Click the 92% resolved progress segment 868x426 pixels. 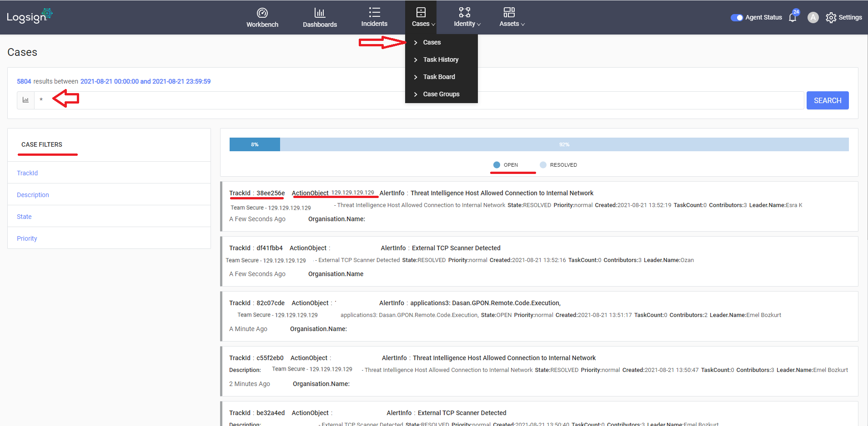tap(564, 144)
